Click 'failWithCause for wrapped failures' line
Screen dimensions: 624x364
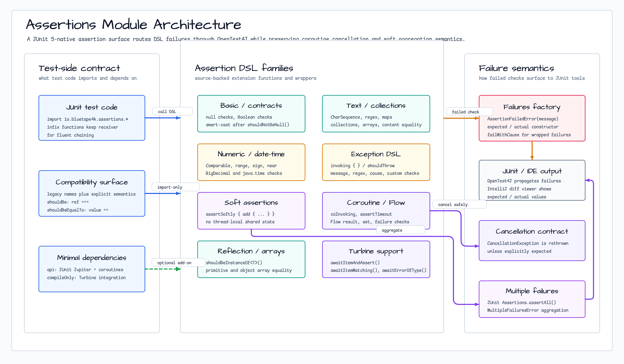(x=529, y=135)
